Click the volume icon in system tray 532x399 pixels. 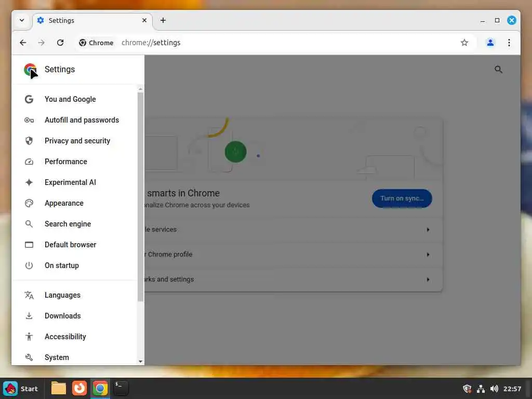pos(494,389)
